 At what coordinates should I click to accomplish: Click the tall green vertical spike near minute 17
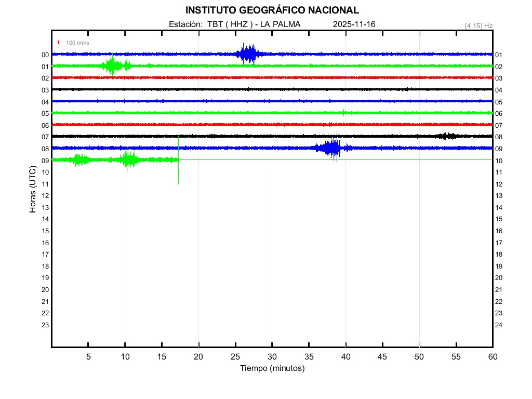coord(178,161)
